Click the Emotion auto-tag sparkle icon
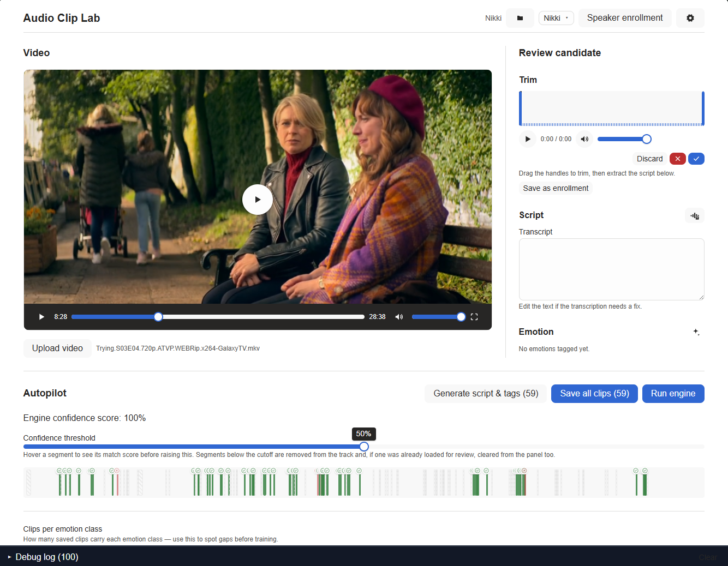Viewport: 728px width, 566px height. pyautogui.click(x=696, y=332)
